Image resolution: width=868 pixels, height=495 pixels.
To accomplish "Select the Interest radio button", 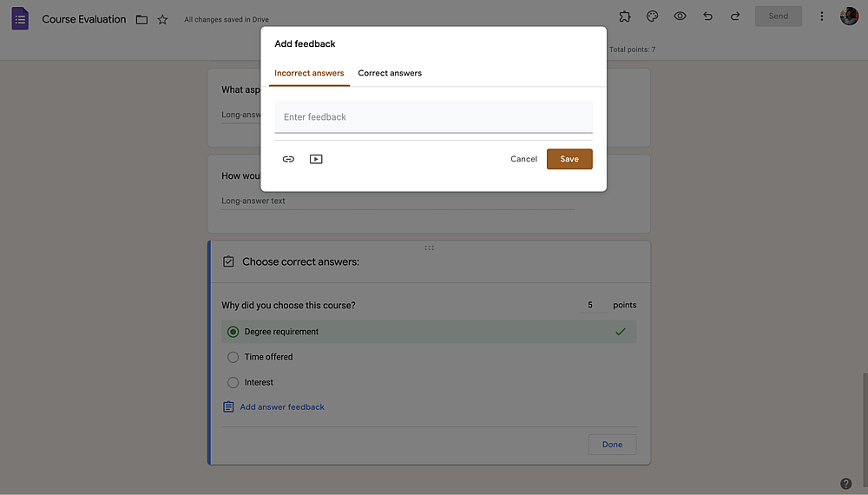I will [233, 383].
